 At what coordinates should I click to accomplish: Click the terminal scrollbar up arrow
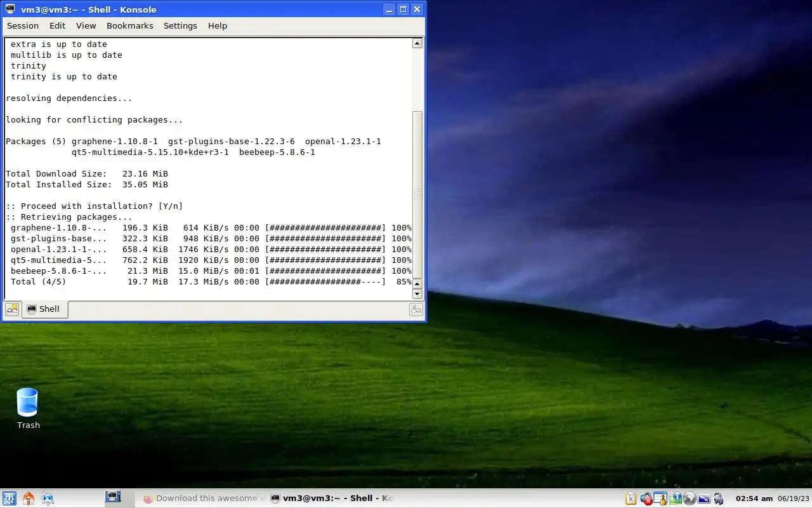tap(417, 43)
